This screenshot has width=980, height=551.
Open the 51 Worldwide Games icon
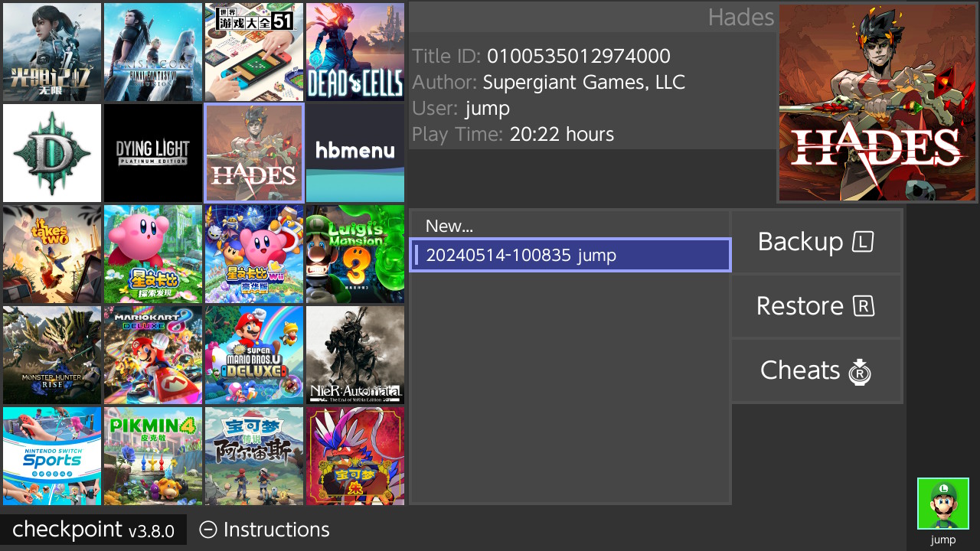(x=254, y=52)
